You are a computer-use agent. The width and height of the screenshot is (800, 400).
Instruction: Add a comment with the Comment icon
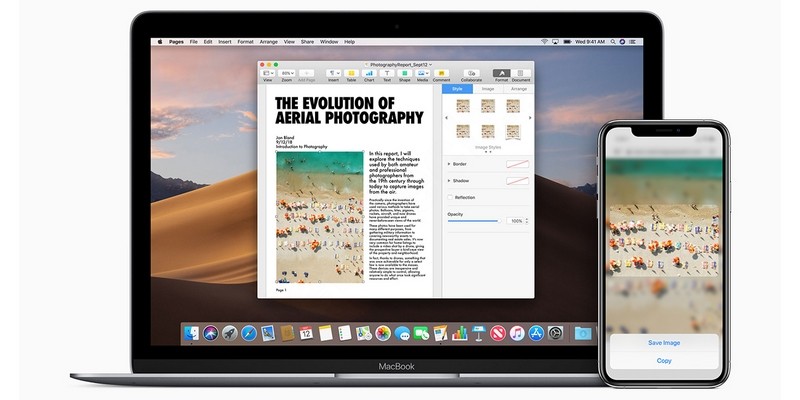(441, 73)
